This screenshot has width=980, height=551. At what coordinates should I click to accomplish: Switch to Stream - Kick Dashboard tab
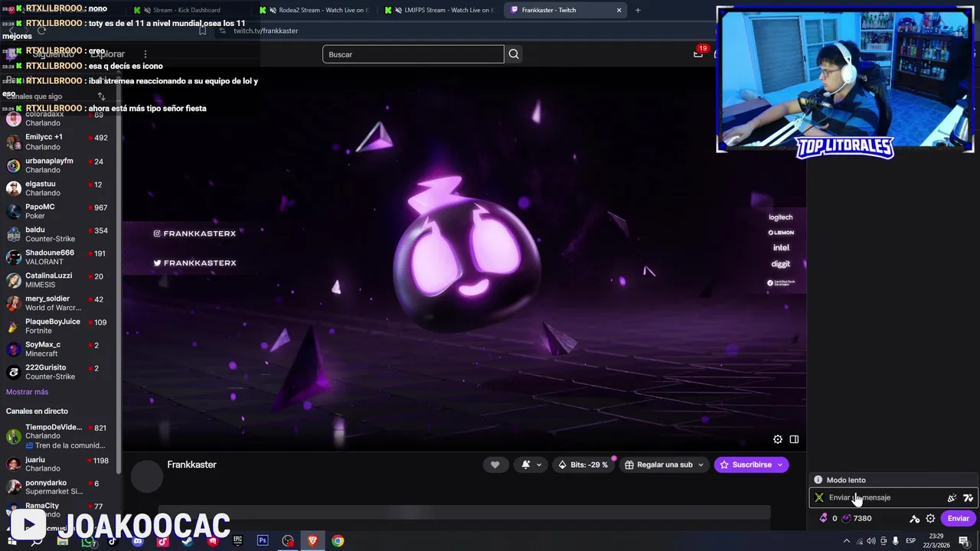pos(187,10)
